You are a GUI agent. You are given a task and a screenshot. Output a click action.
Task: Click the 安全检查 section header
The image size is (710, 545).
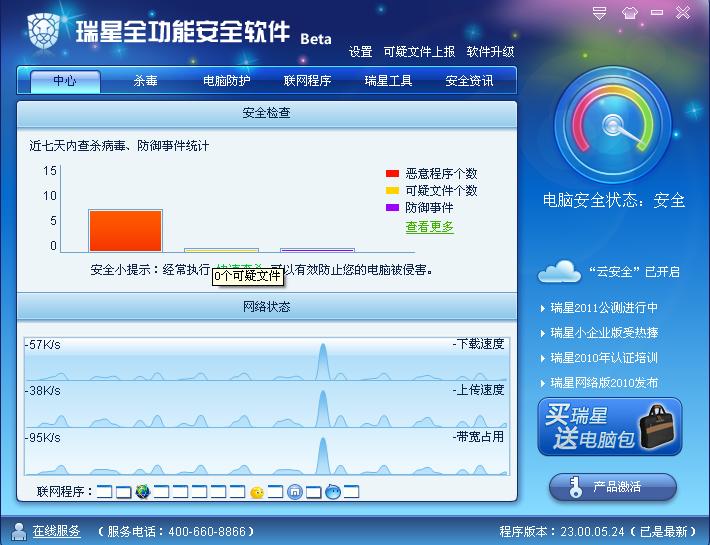tap(267, 113)
